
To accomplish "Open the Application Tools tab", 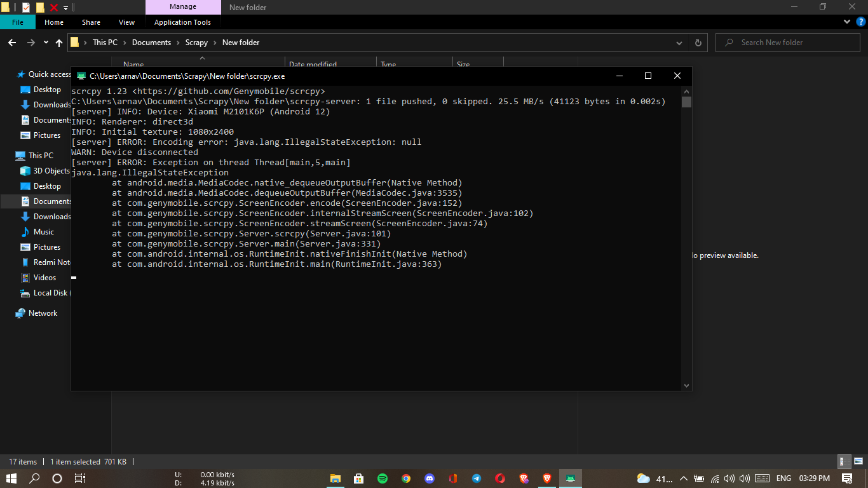I will click(183, 22).
